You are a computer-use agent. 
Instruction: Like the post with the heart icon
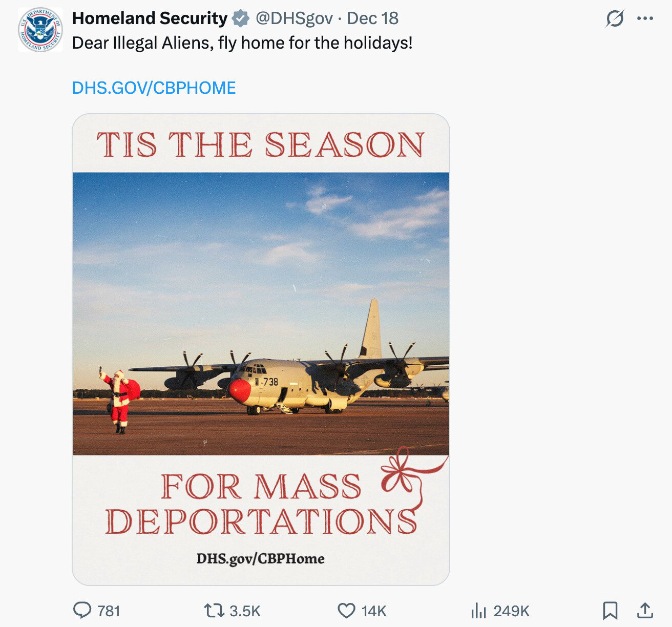(x=346, y=611)
